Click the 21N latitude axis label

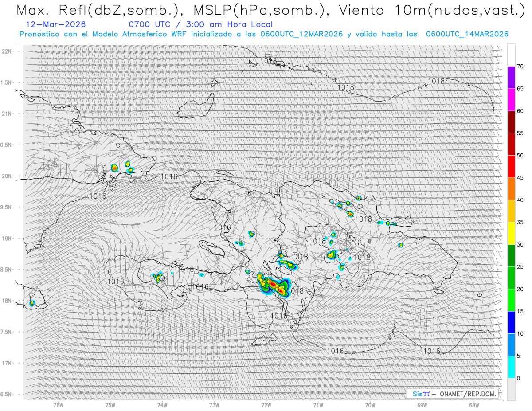click(x=6, y=114)
